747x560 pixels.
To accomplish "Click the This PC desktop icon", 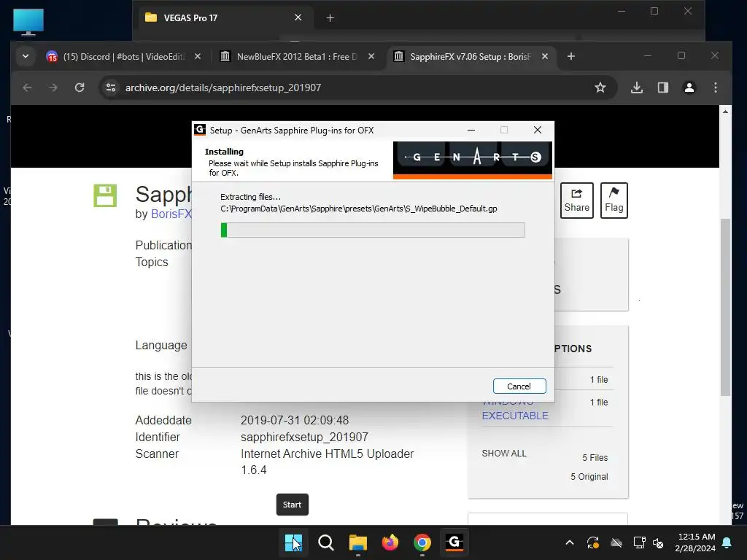I will tap(28, 22).
